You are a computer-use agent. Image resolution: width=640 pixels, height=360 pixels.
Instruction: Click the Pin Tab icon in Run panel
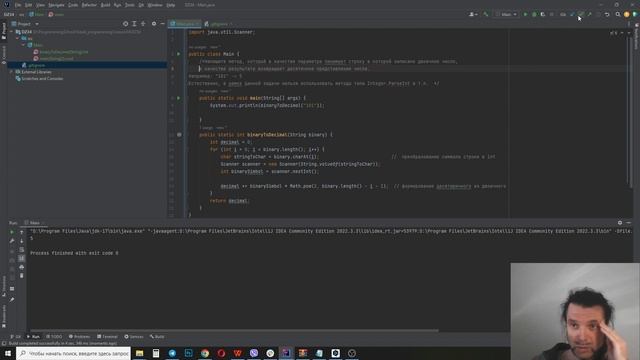pyautogui.click(x=12, y=300)
